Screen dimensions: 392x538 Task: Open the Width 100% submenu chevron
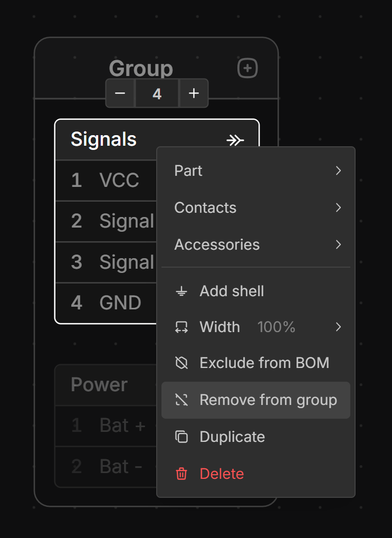tap(338, 327)
